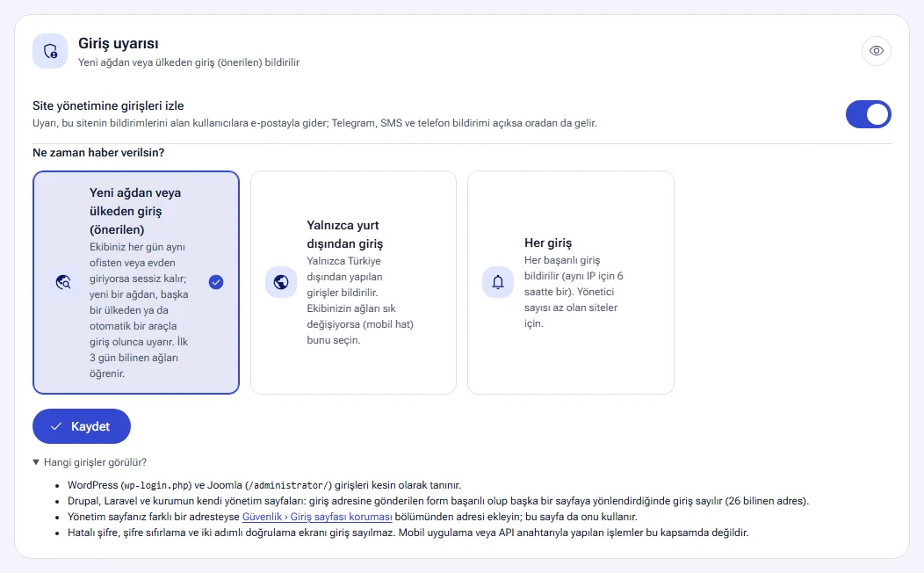Collapse the triangle before Hangi girişler görülür
The height and width of the screenshot is (573, 924).
(36, 462)
